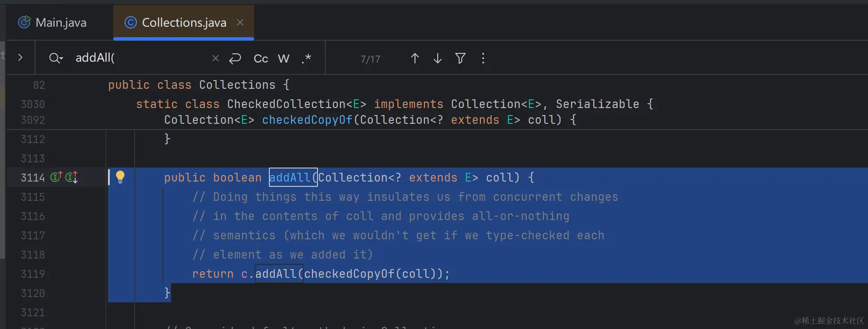This screenshot has width=868, height=329.
Task: Click the overridden-method gutter icon on line 3114
Action: 72,177
